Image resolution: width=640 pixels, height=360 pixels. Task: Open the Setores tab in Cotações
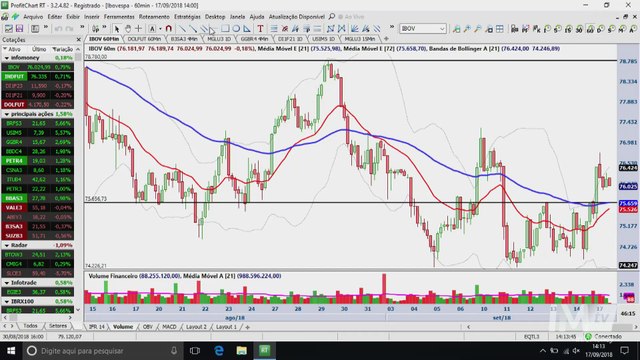58,326
